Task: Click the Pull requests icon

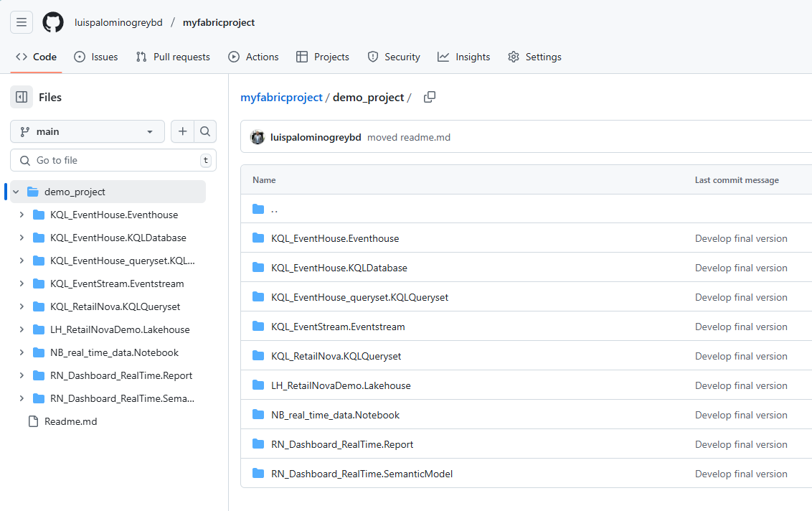Action: [x=141, y=57]
